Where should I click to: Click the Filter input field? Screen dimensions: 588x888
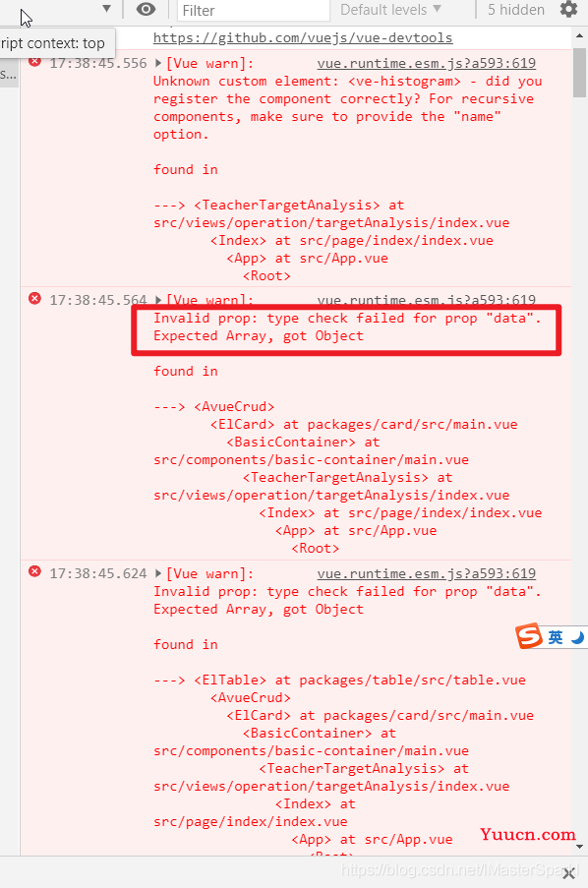pos(254,10)
